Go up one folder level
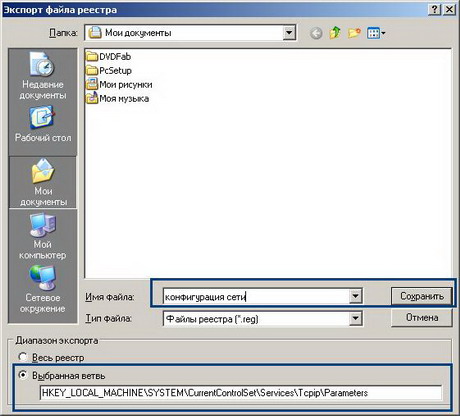Image resolution: width=460 pixels, height=416 pixels. coord(335,33)
